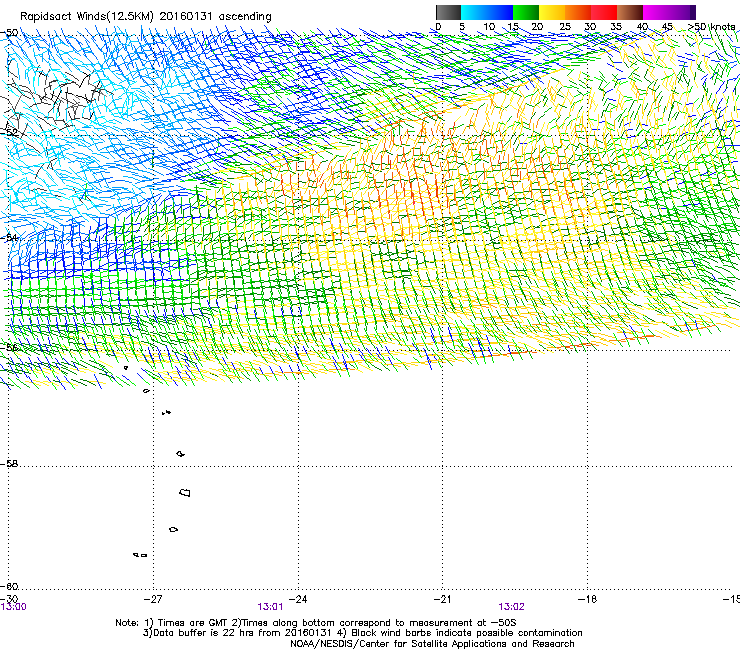Click the dark purple 45-50 knots legend swatch
The height and width of the screenshot is (650, 740).
tap(682, 12)
